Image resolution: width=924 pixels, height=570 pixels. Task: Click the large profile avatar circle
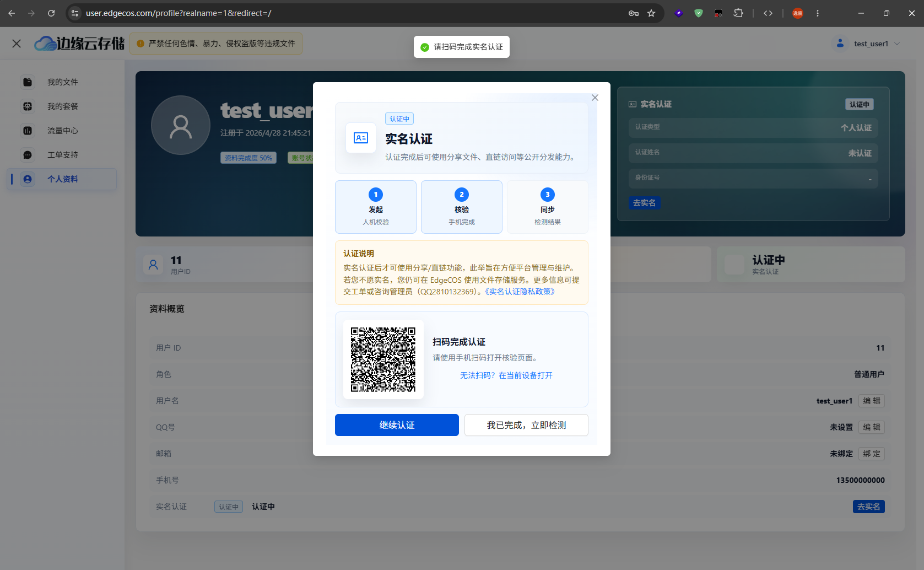[x=181, y=125]
